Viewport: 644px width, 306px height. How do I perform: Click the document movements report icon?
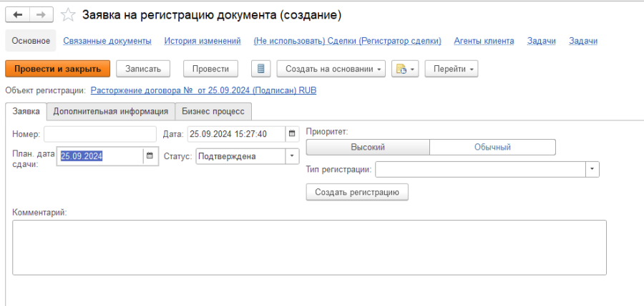pyautogui.click(x=261, y=69)
